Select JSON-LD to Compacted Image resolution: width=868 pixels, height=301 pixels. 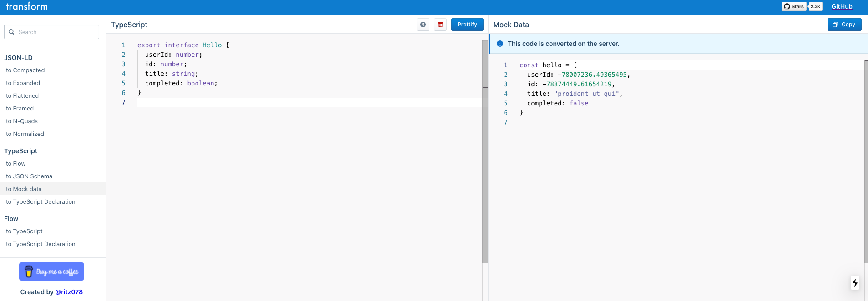[x=25, y=70]
